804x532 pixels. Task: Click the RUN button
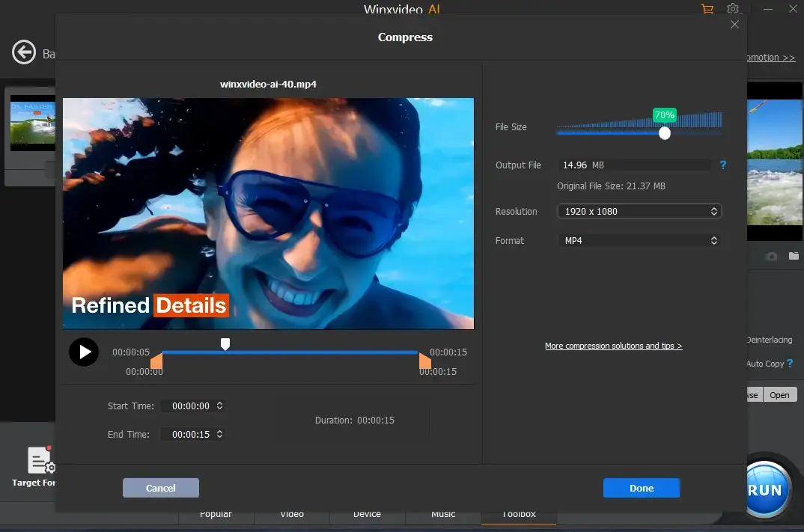point(765,489)
